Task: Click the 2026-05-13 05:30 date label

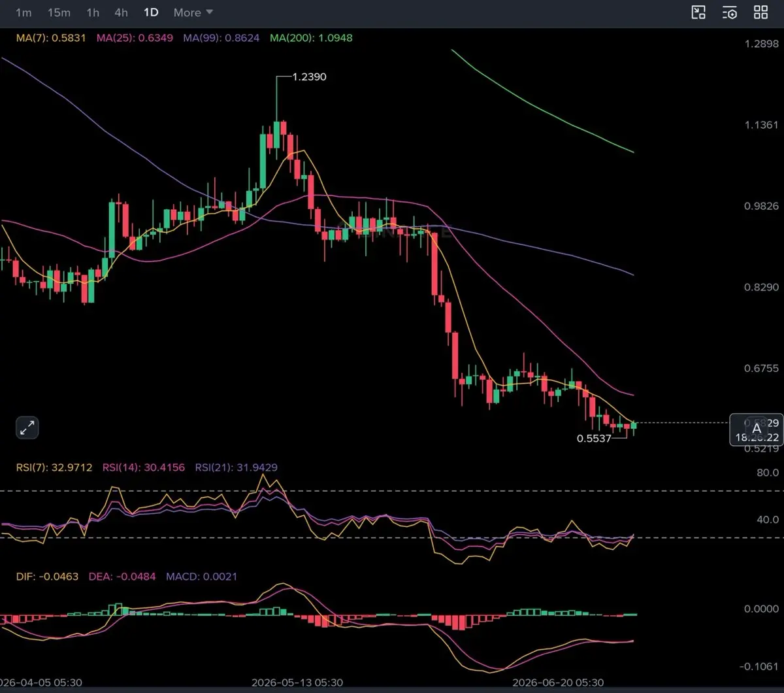Action: coord(297,682)
